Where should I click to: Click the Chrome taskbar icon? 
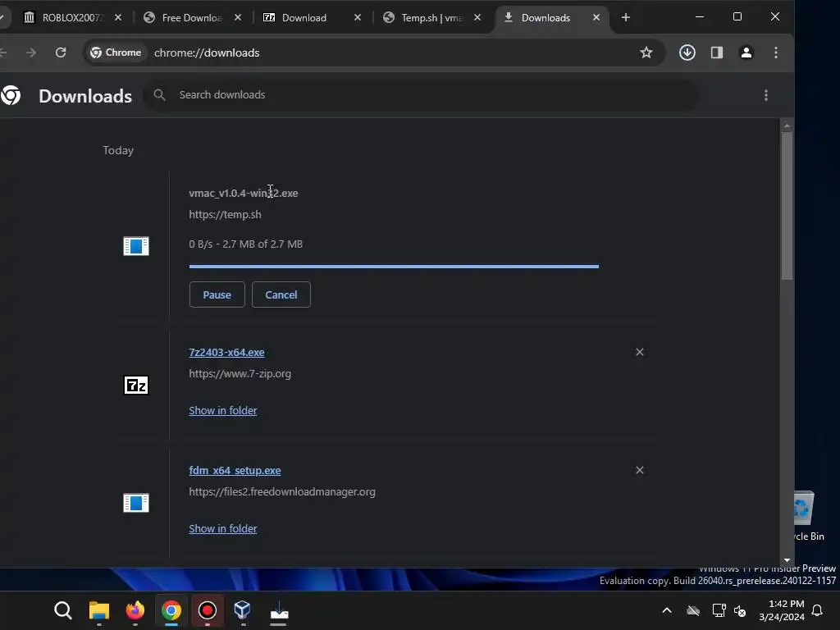[171, 610]
